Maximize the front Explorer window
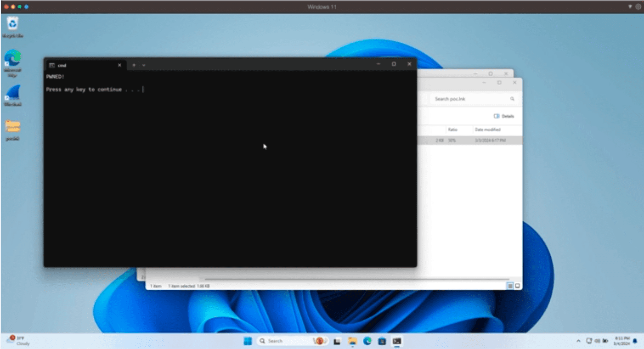 tap(499, 83)
